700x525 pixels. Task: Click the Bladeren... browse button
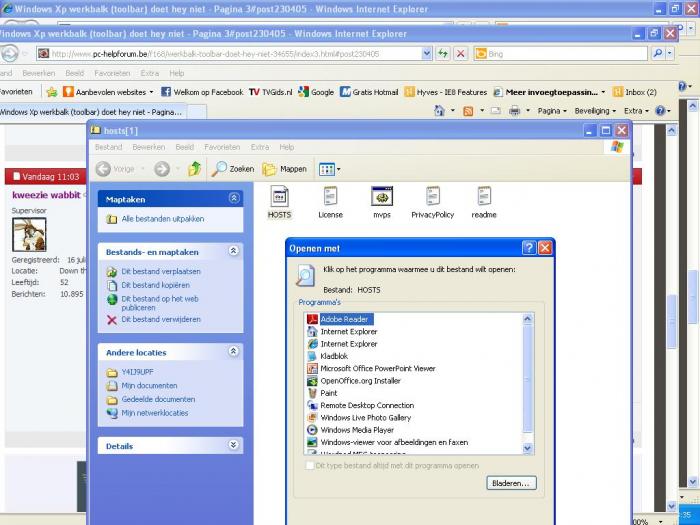pos(511,483)
